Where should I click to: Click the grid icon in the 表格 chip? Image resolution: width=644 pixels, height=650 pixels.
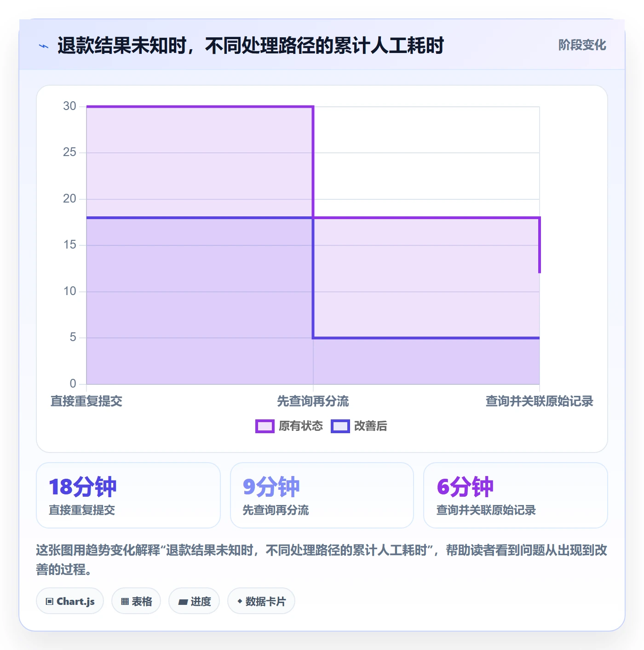[125, 601]
